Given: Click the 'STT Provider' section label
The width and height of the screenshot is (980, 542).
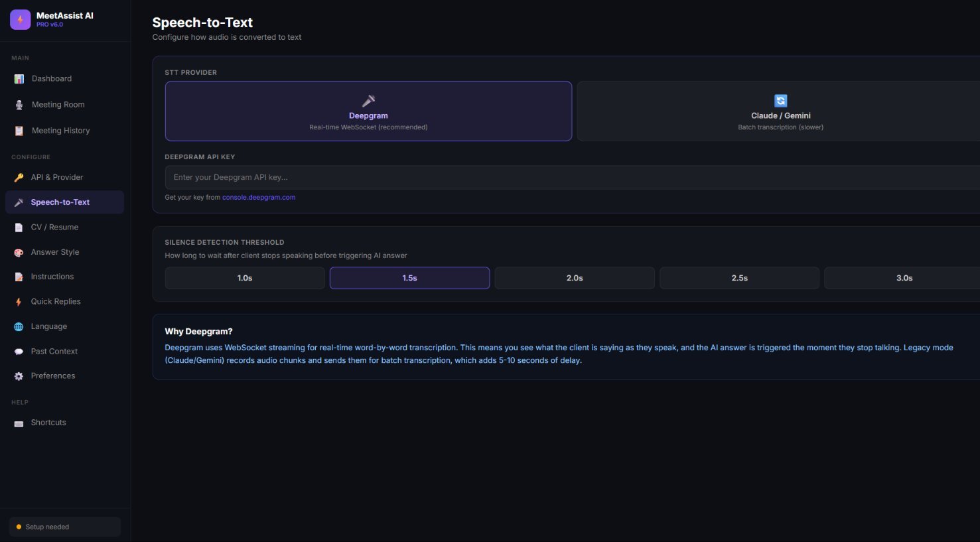Looking at the screenshot, I should [190, 72].
